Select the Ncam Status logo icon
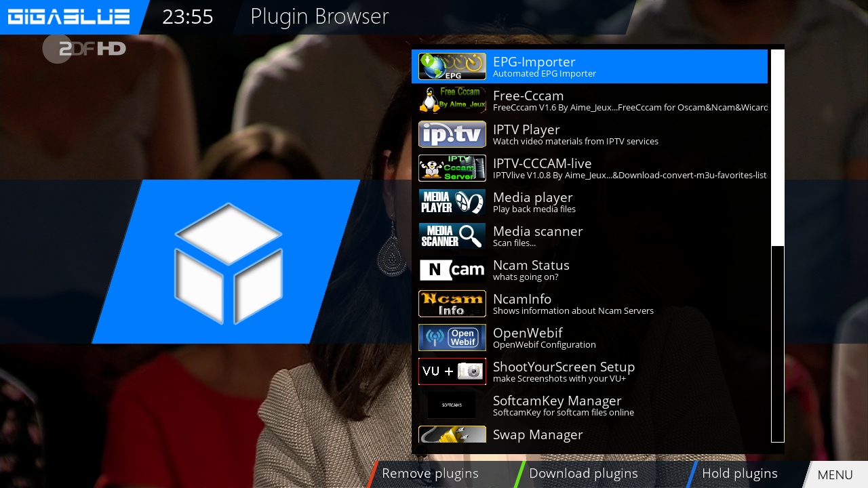Image resolution: width=868 pixels, height=488 pixels. (x=452, y=270)
